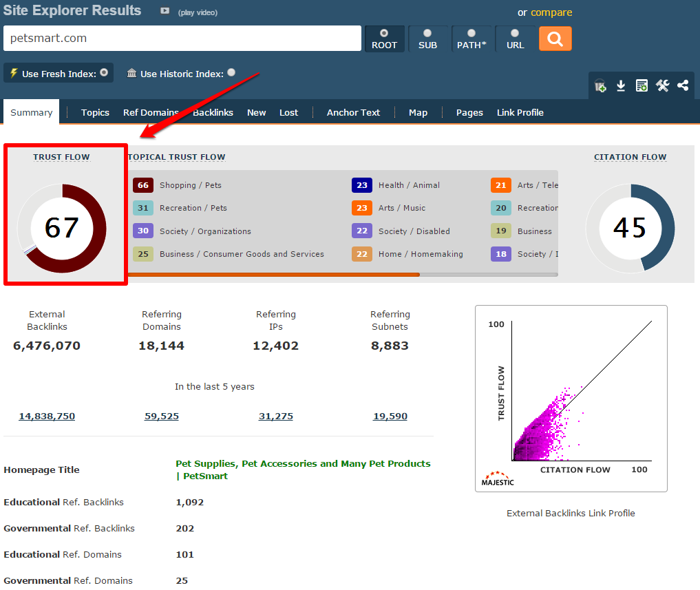Enable the Use Historic Index option
This screenshot has height=590, width=700.
click(x=231, y=72)
